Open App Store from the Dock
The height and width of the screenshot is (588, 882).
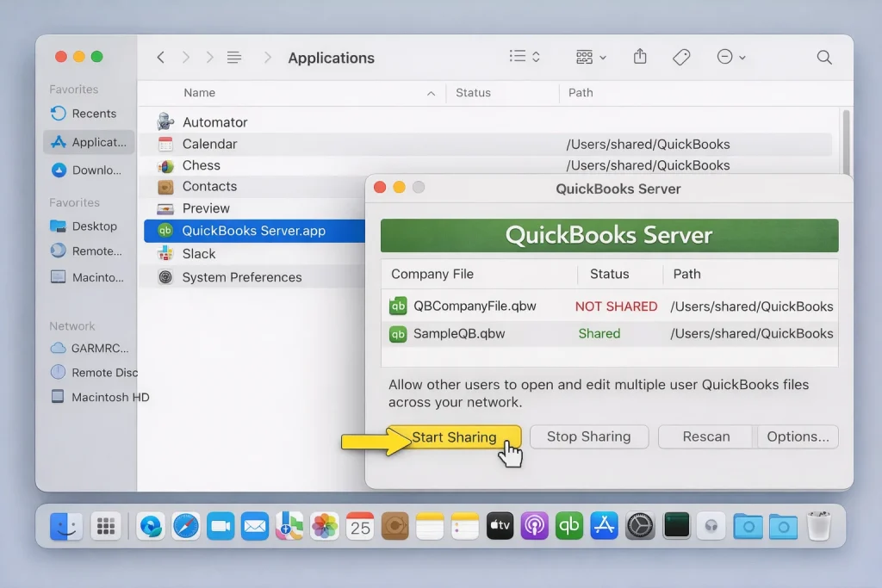click(604, 527)
